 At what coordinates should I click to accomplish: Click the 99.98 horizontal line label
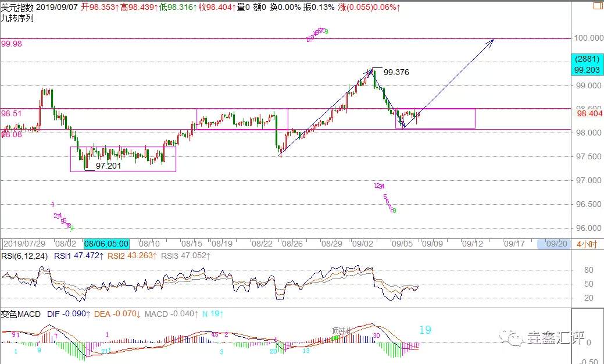tap(12, 44)
